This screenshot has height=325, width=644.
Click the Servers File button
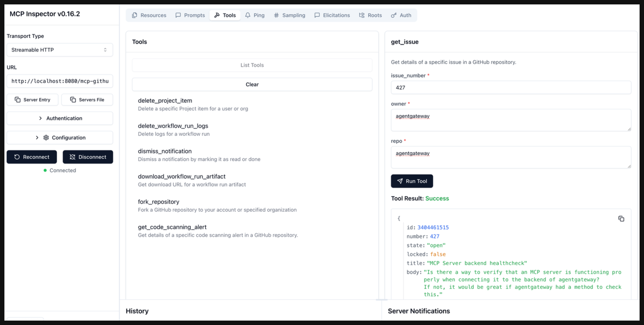point(87,100)
